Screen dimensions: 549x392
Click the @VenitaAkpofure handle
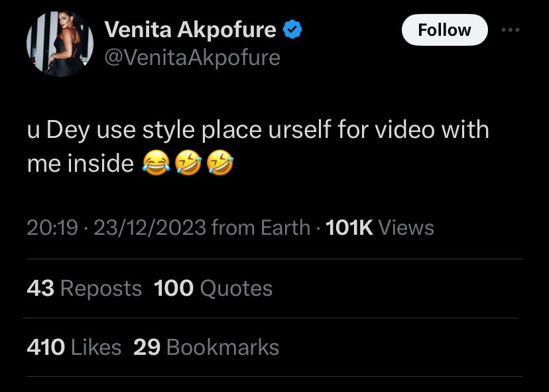pos(192,58)
